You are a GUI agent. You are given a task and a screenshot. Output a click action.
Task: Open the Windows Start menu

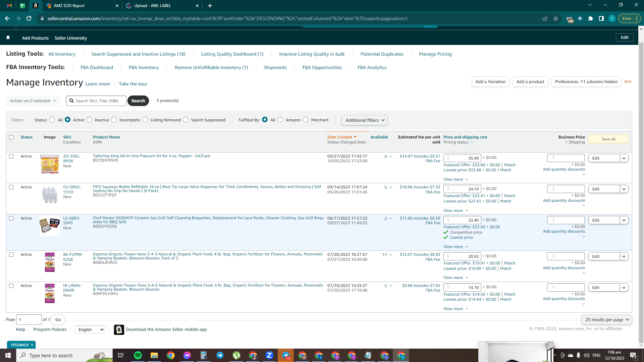pyautogui.click(x=8, y=355)
